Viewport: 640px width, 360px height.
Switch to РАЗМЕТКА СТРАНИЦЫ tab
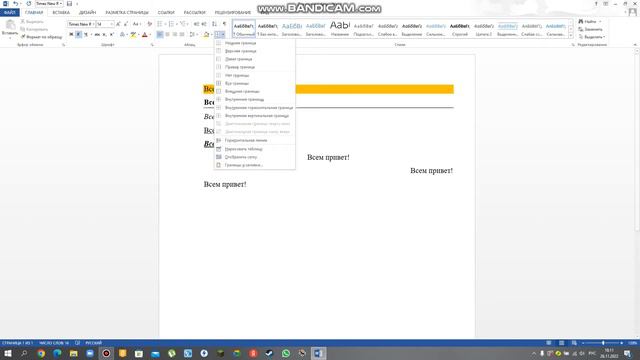click(x=127, y=13)
